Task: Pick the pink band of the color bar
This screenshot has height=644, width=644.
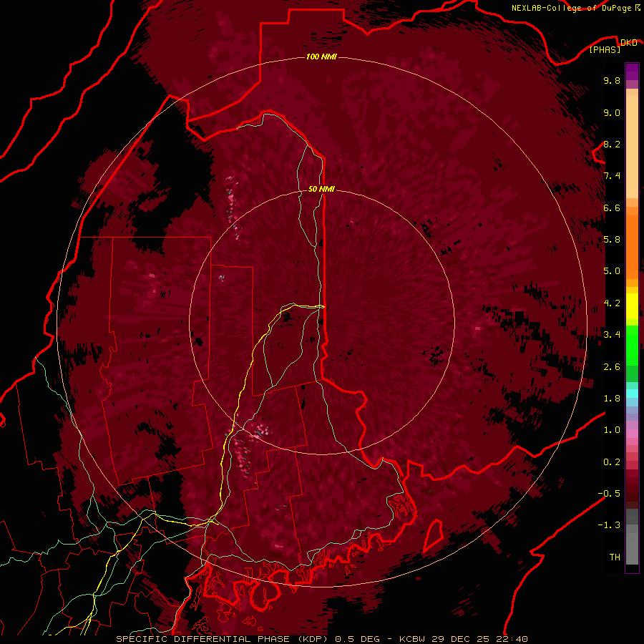Action: pyautogui.click(x=632, y=434)
